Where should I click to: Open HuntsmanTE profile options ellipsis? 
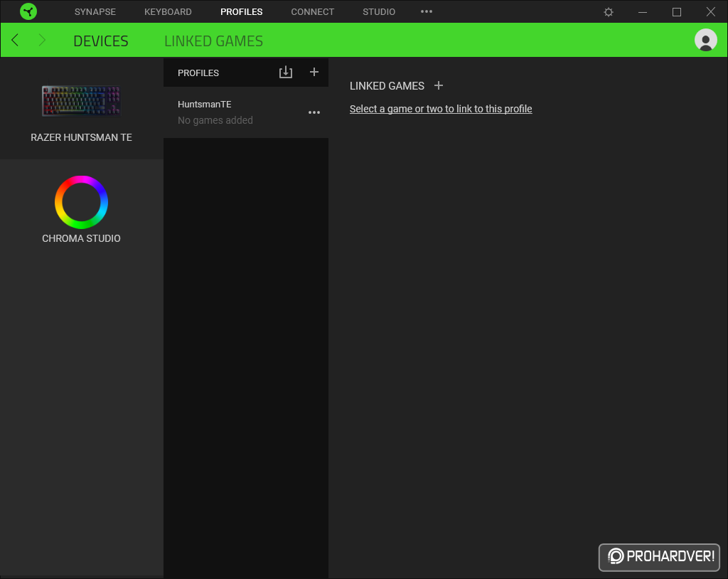pos(314,112)
